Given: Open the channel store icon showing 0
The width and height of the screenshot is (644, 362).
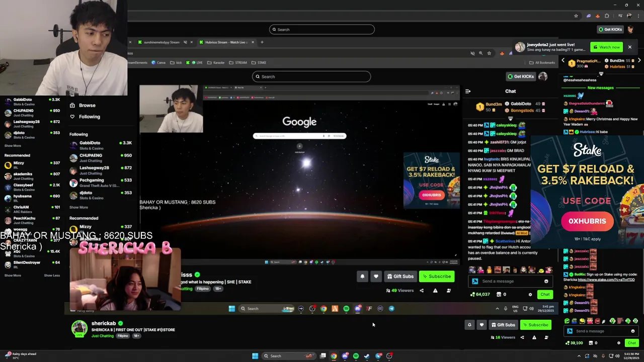Looking at the screenshot, I should [593, 343].
